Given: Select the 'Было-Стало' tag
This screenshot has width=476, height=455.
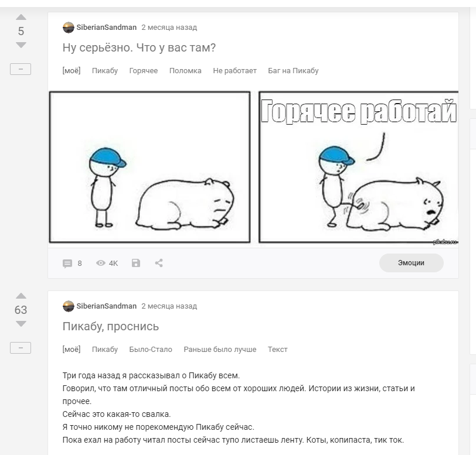Looking at the screenshot, I should (151, 350).
